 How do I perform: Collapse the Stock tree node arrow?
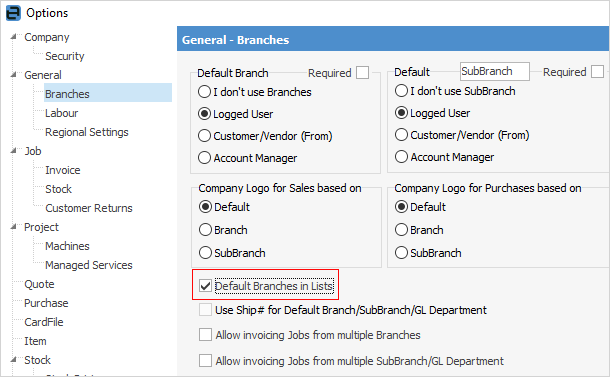pos(14,359)
